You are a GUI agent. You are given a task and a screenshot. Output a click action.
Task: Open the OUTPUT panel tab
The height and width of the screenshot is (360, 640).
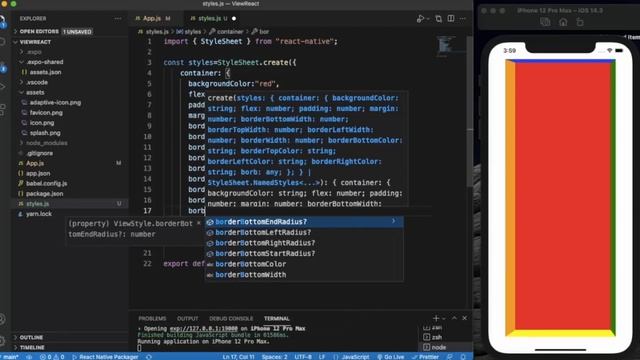point(187,318)
